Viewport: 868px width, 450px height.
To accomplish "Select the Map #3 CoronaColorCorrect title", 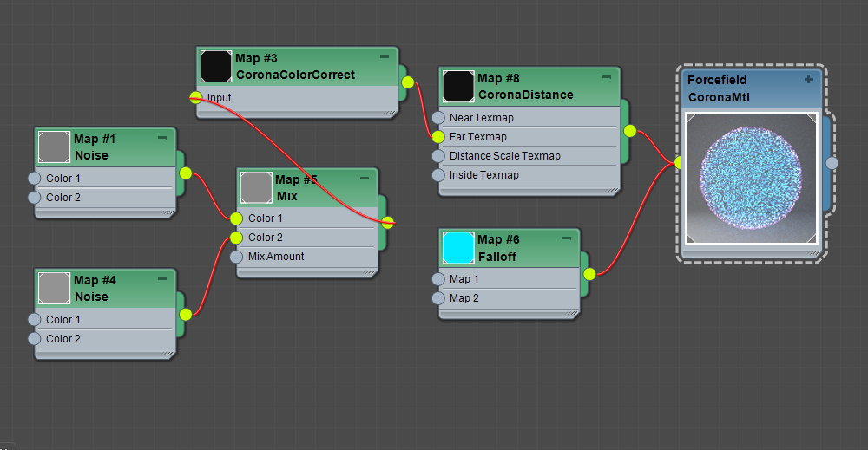I will click(x=295, y=67).
